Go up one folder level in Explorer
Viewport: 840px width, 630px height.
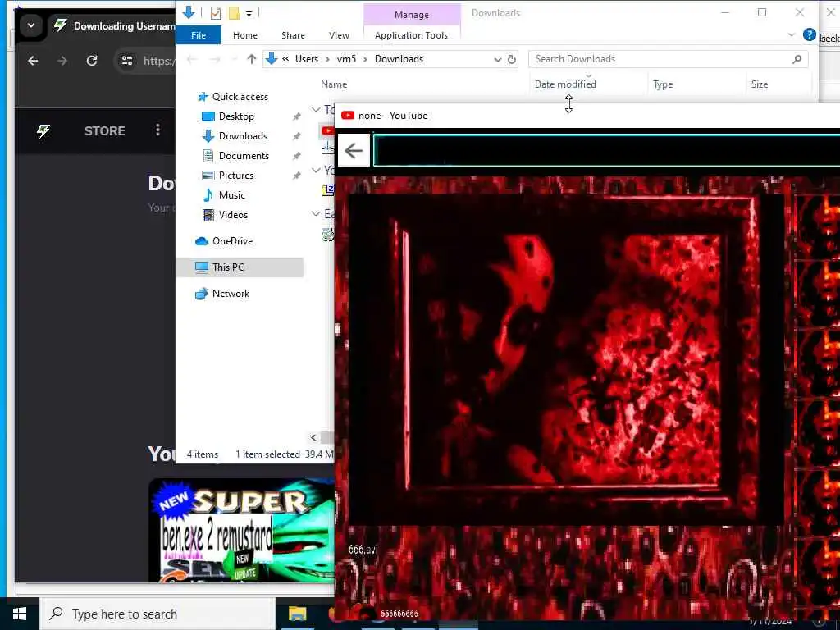coord(251,59)
